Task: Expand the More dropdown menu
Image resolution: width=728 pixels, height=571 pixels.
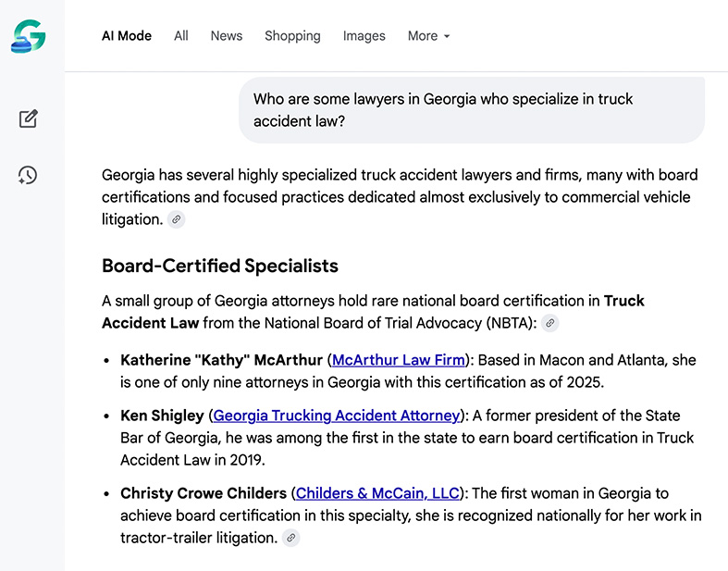Action: click(428, 36)
